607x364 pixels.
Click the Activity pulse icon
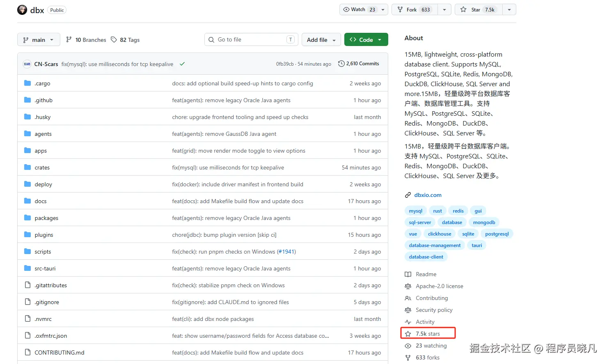408,322
